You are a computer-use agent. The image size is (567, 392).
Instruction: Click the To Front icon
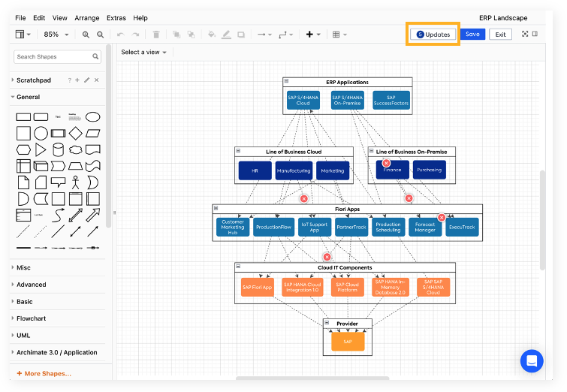[176, 35]
